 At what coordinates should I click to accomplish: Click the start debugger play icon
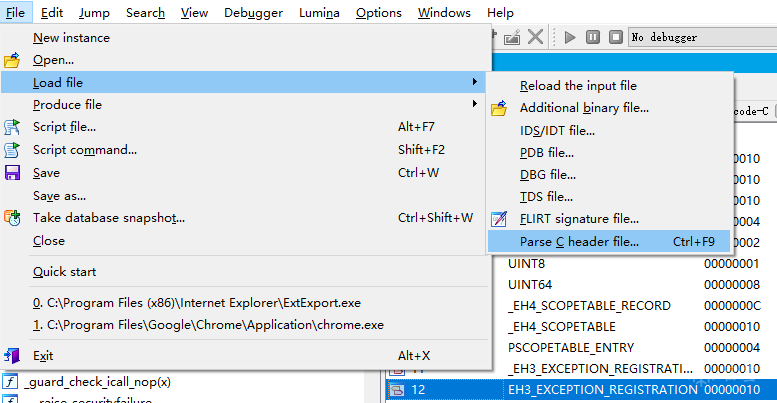(570, 37)
